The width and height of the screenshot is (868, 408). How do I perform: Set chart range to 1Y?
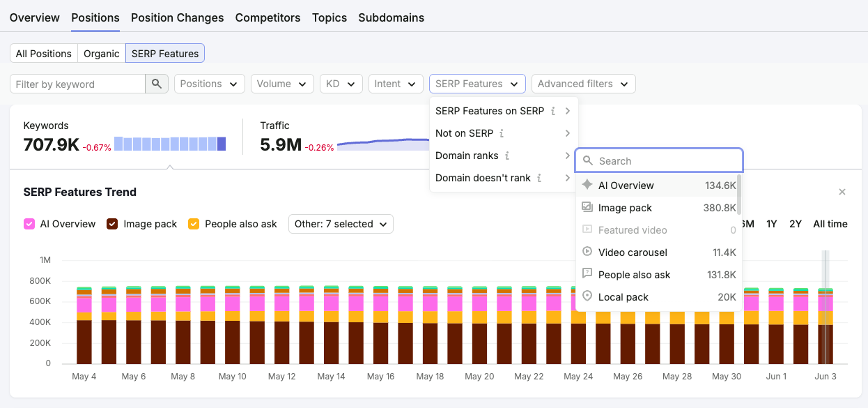(772, 224)
